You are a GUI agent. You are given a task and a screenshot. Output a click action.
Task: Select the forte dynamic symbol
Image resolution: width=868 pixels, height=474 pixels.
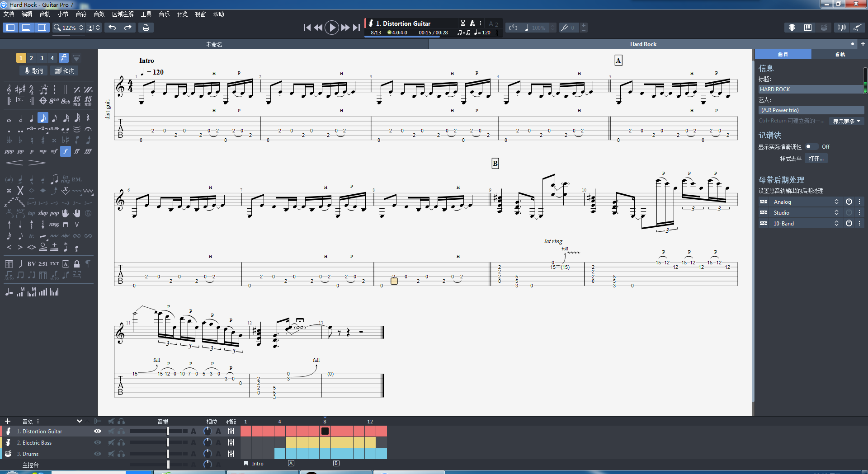tap(66, 151)
